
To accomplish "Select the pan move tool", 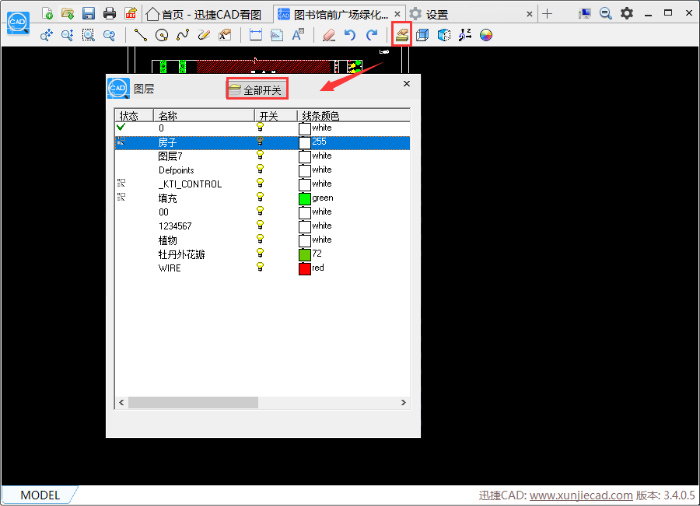I will click(46, 35).
